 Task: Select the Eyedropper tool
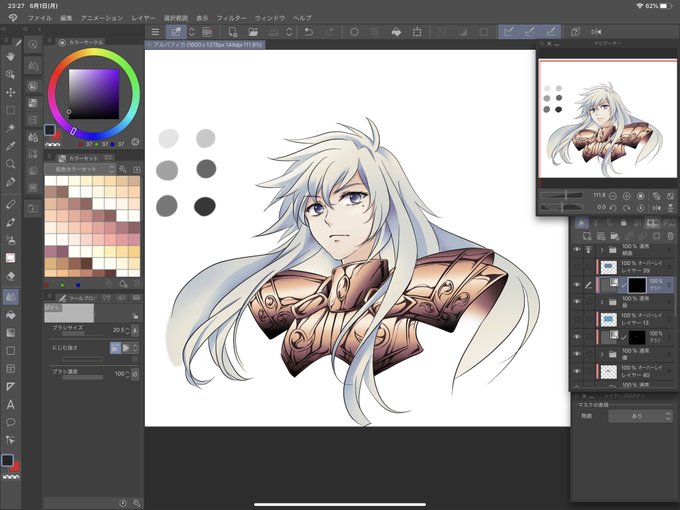(10, 146)
